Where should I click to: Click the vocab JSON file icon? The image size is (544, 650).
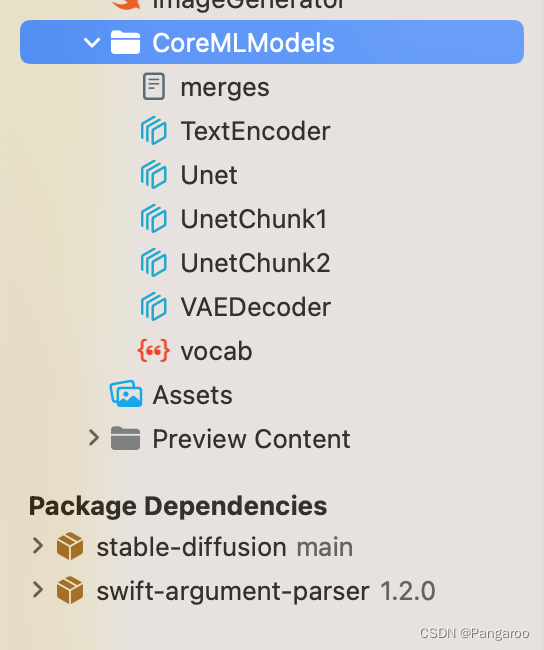154,351
